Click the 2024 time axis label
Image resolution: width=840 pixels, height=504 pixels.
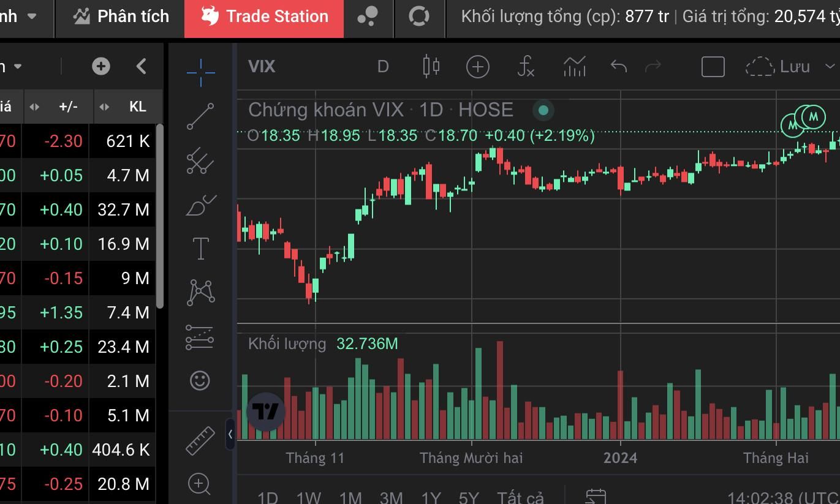coord(620,458)
